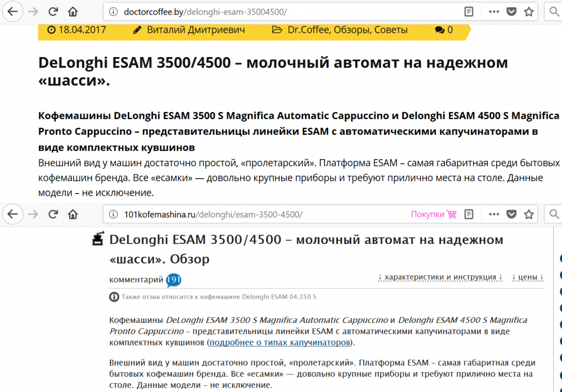Open Советы category link
Viewport: 562px width, 392px height.
(x=391, y=30)
